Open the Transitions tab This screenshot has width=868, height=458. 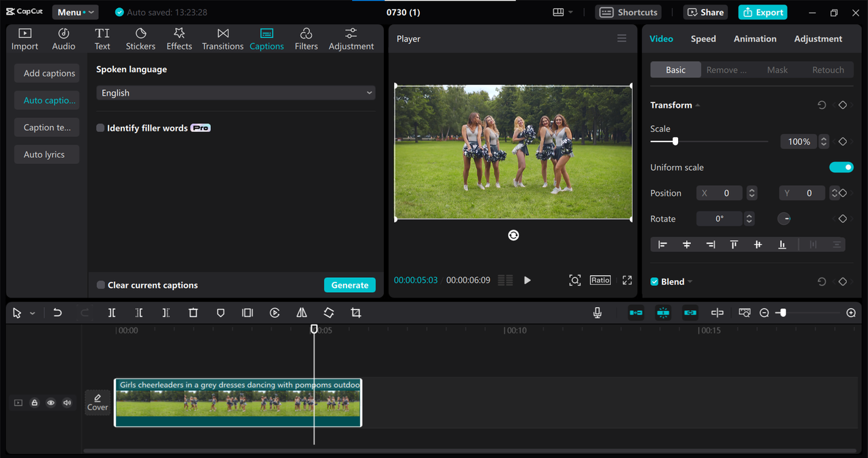[x=222, y=39]
